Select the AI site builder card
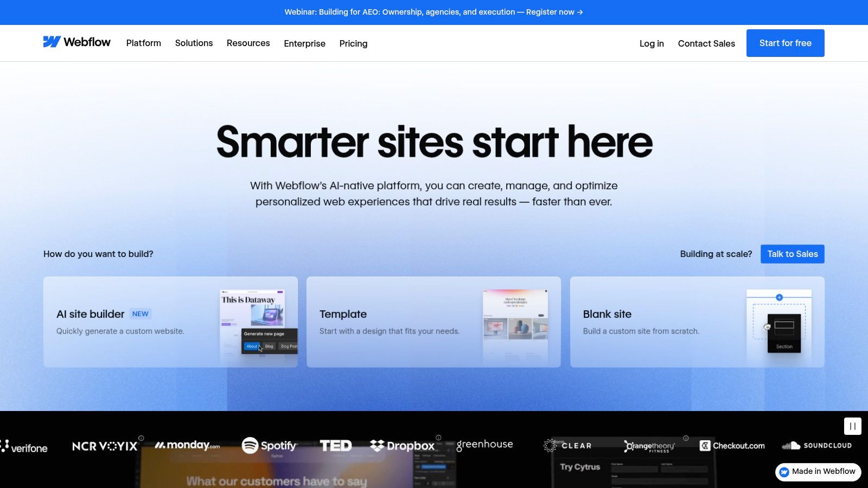The image size is (868, 488). tap(170, 322)
